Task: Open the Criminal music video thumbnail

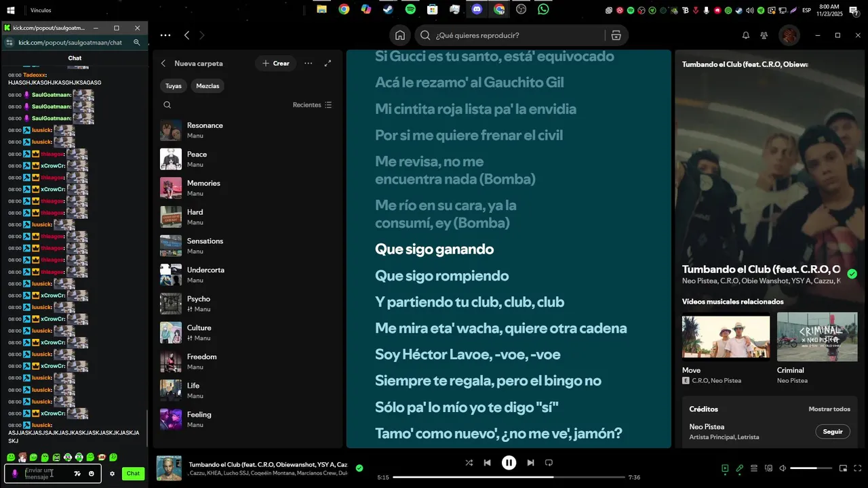Action: tap(817, 337)
